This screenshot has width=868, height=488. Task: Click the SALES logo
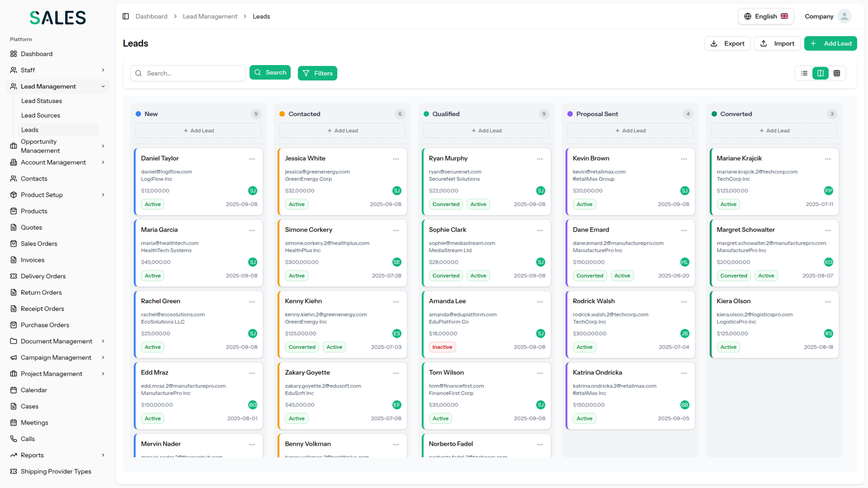click(58, 18)
